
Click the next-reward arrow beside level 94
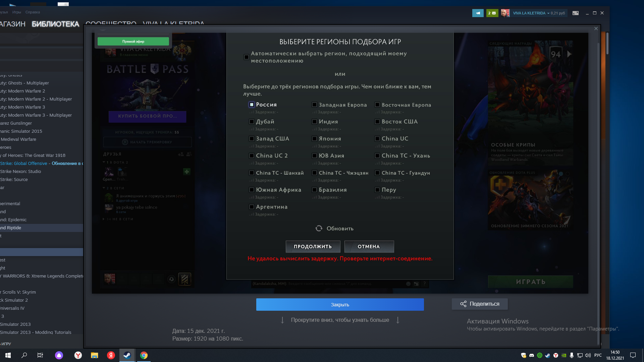click(x=569, y=54)
